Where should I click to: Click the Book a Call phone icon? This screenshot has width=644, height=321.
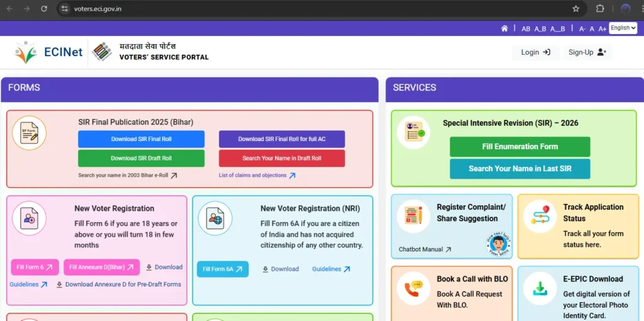coord(413,288)
